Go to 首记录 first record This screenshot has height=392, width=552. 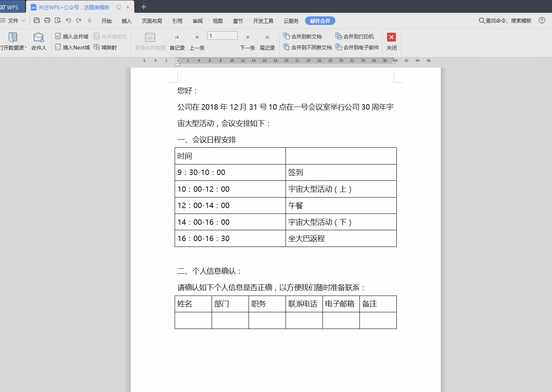pos(177,42)
